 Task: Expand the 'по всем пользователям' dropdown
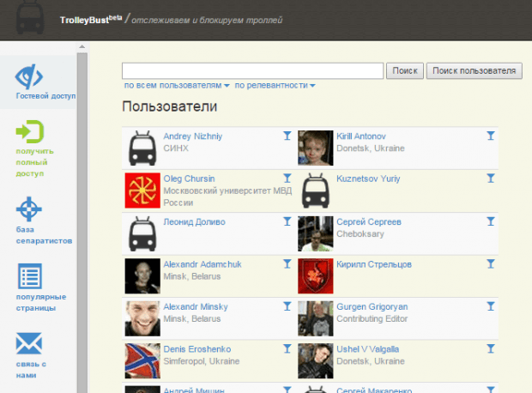(177, 86)
